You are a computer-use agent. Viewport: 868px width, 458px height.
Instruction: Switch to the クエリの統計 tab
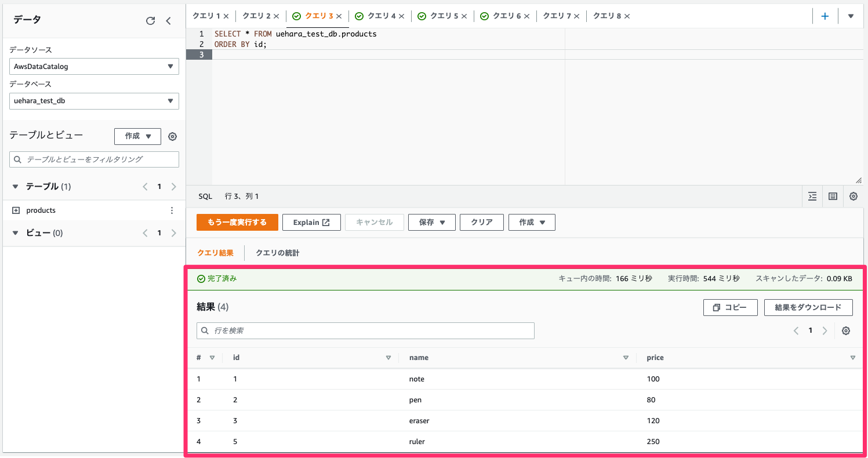coord(277,253)
